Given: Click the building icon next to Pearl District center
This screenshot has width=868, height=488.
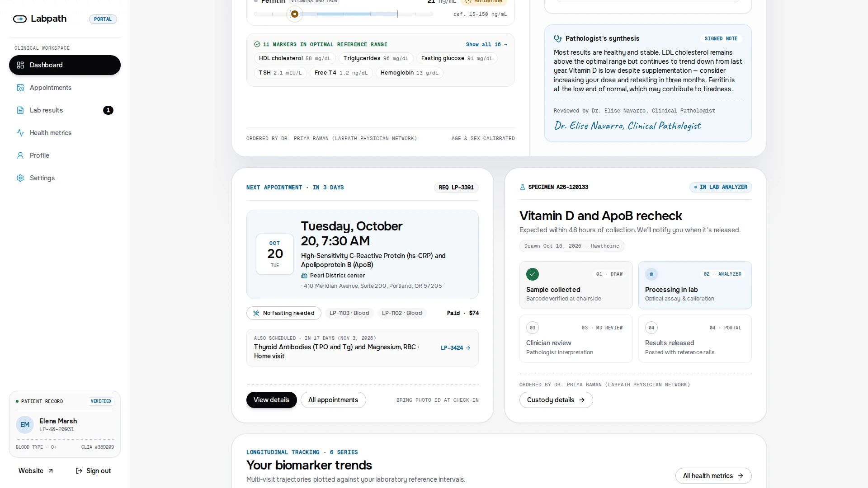Looking at the screenshot, I should click(x=304, y=276).
